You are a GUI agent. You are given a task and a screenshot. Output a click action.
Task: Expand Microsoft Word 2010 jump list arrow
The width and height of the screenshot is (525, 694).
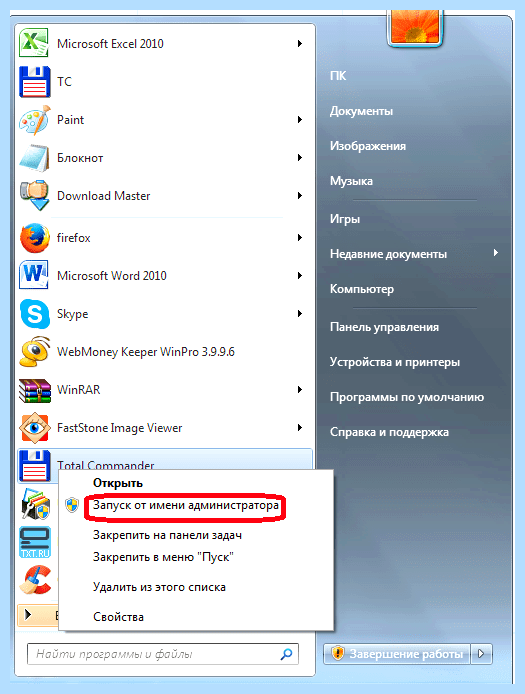(x=300, y=276)
